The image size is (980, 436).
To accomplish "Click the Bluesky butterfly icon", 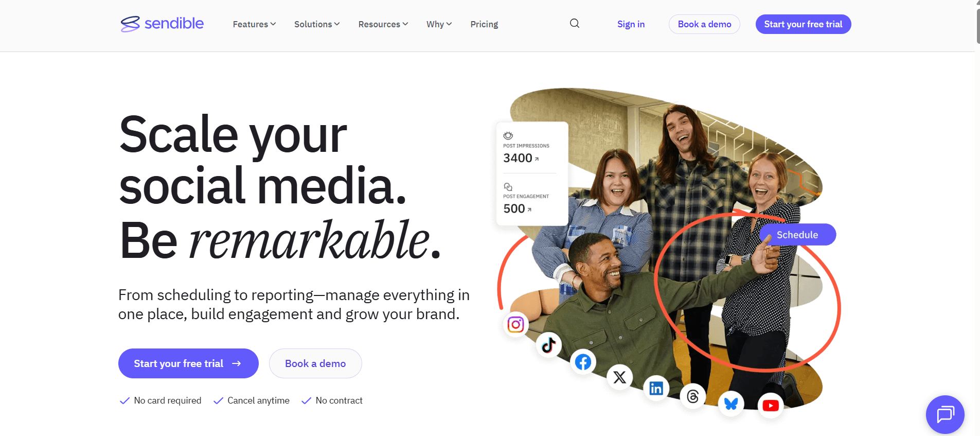I will click(x=731, y=404).
